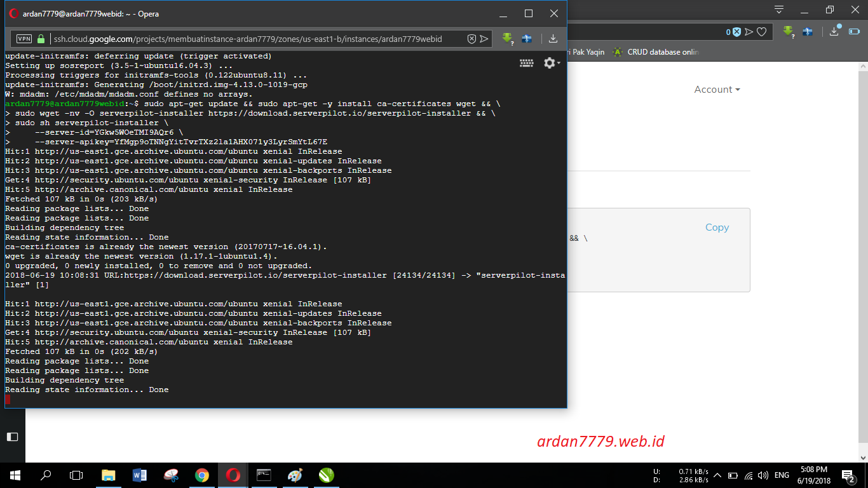The height and width of the screenshot is (488, 868).
Task: Click the blue translate extension icon
Action: pos(527,39)
